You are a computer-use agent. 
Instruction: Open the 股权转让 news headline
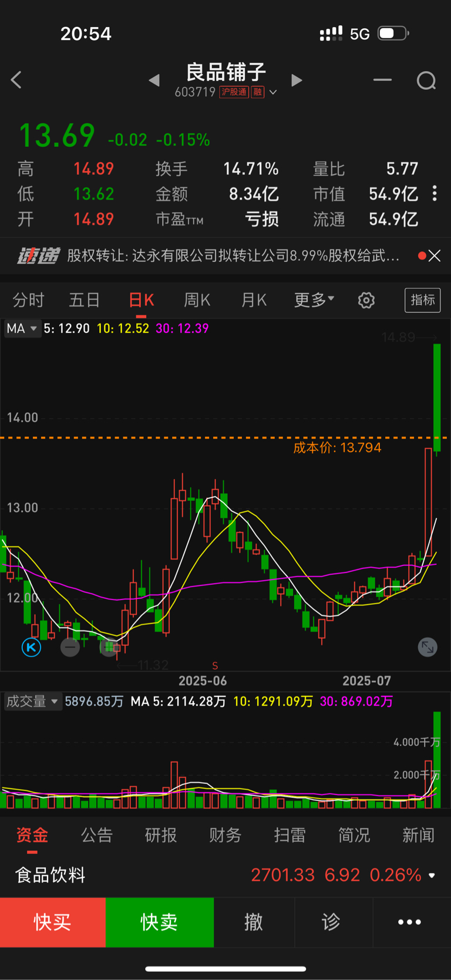[233, 255]
